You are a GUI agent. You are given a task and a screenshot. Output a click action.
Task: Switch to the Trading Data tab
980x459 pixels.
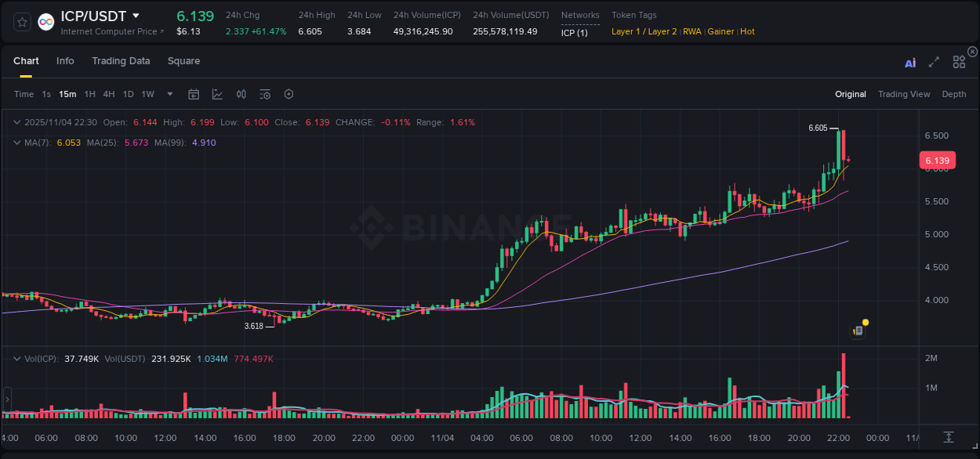pyautogui.click(x=121, y=61)
